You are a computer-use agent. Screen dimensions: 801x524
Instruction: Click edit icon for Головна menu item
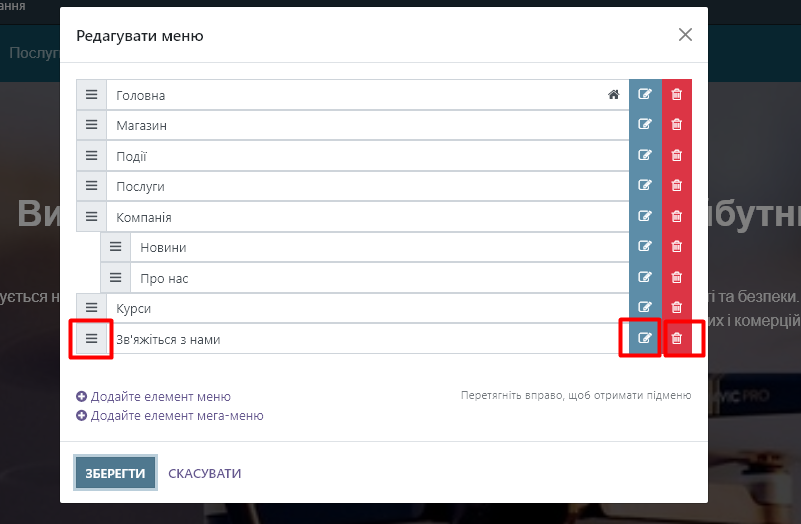(x=645, y=95)
